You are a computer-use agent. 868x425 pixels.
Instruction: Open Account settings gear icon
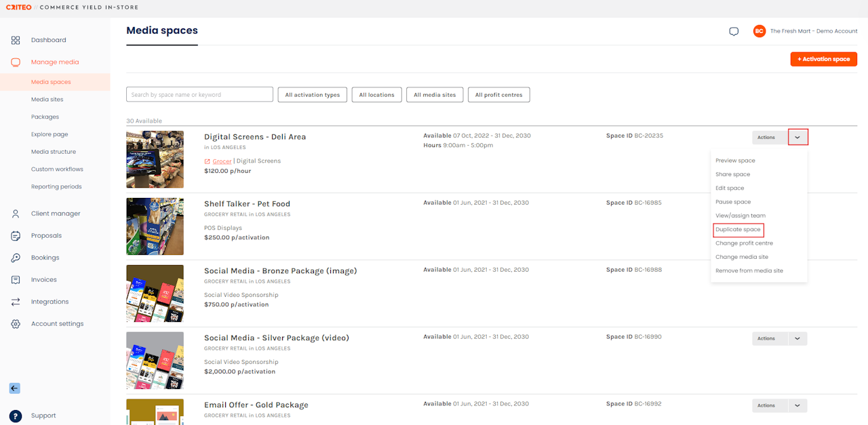(16, 324)
